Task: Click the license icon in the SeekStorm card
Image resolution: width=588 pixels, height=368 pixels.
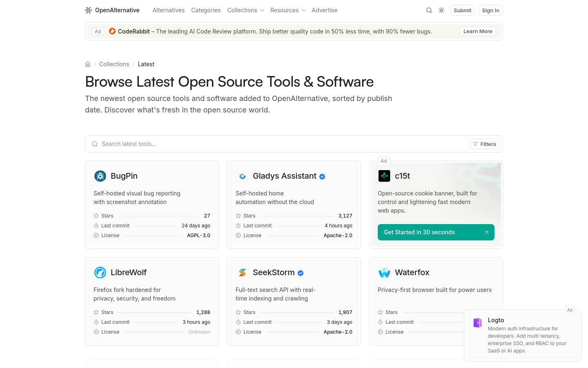Action: pyautogui.click(x=238, y=332)
